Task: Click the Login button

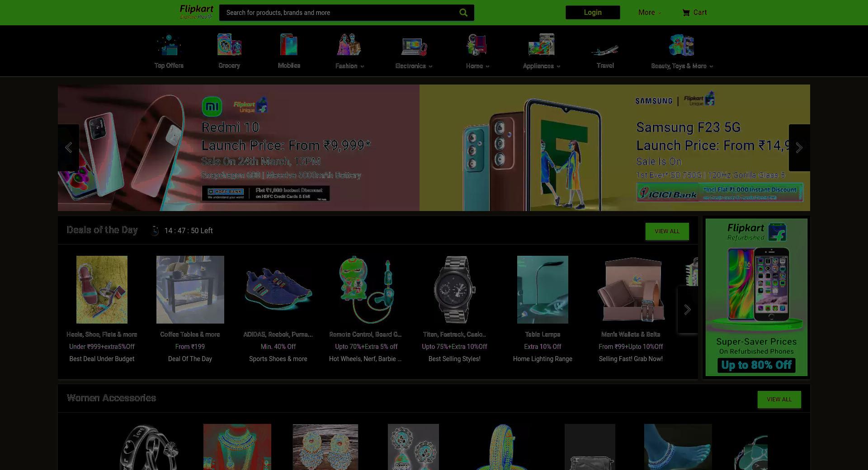Action: pos(593,13)
